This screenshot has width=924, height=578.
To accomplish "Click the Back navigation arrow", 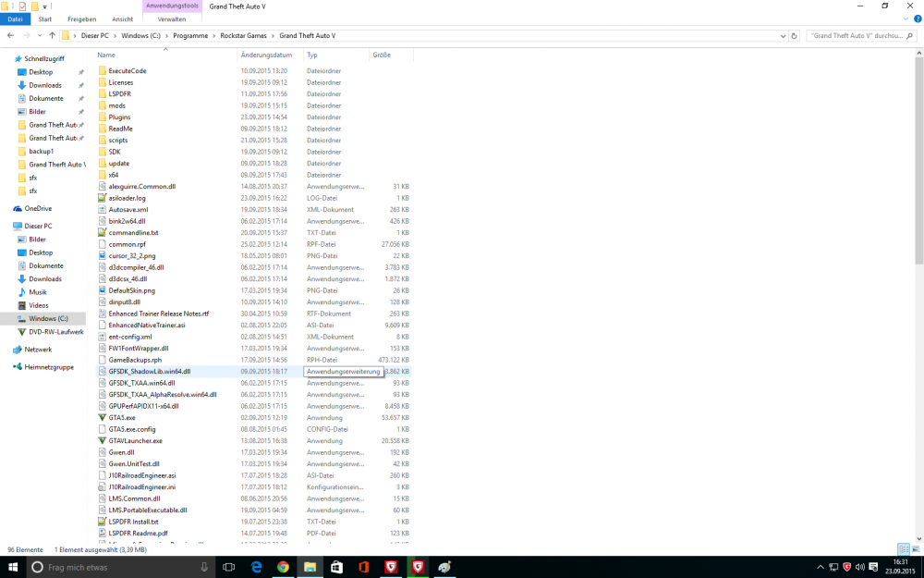I will tap(10, 35).
